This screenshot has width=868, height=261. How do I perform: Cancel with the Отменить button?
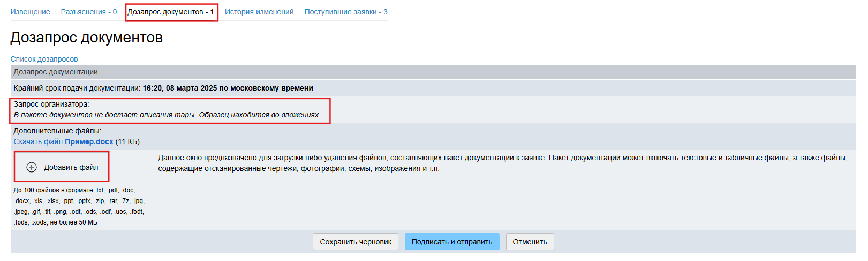pos(530,242)
